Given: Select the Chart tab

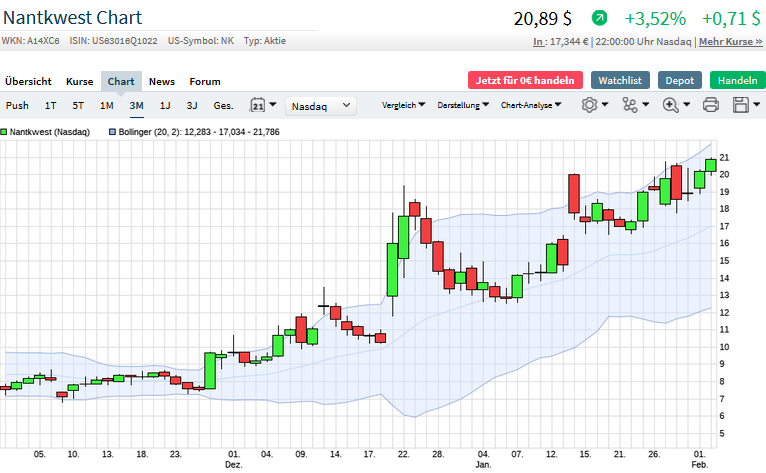Looking at the screenshot, I should 121,81.
